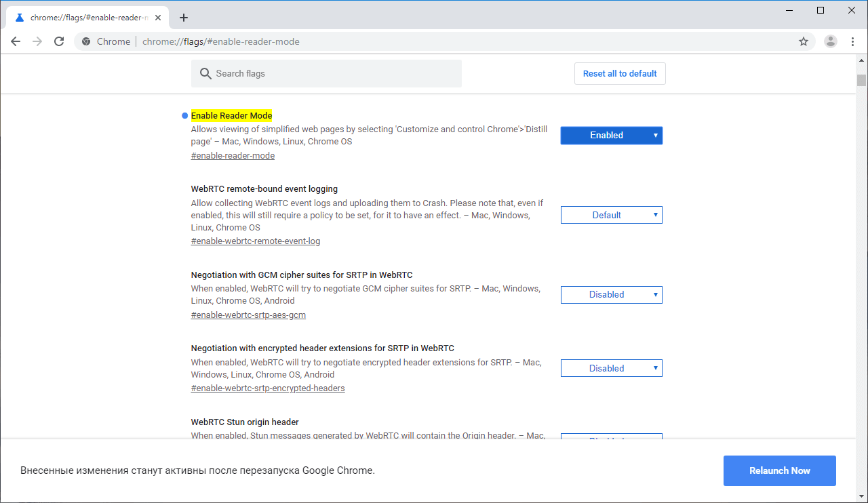The height and width of the screenshot is (503, 868).
Task: Open a new browser tab
Action: [183, 17]
